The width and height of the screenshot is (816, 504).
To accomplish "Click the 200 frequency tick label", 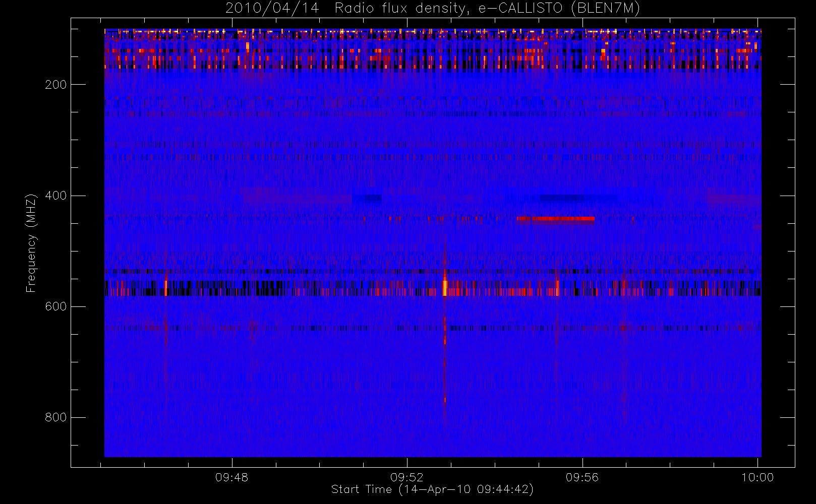I will 56,85.
